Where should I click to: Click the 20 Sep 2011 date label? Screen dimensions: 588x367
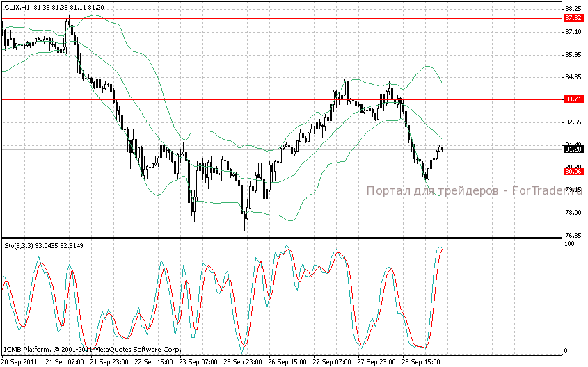coord(19,362)
